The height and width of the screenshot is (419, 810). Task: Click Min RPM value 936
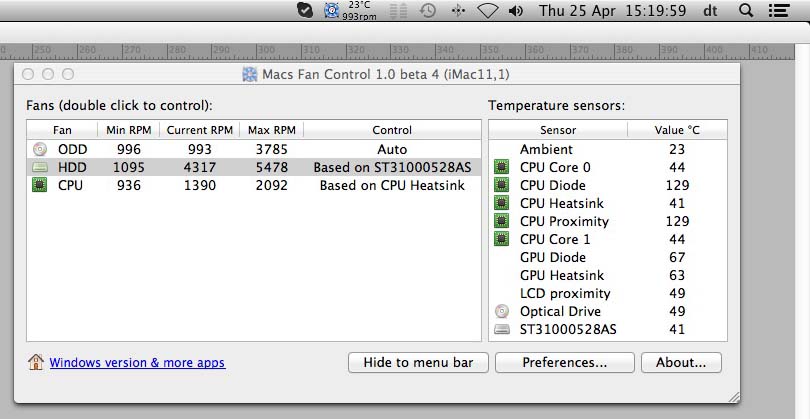(x=129, y=185)
